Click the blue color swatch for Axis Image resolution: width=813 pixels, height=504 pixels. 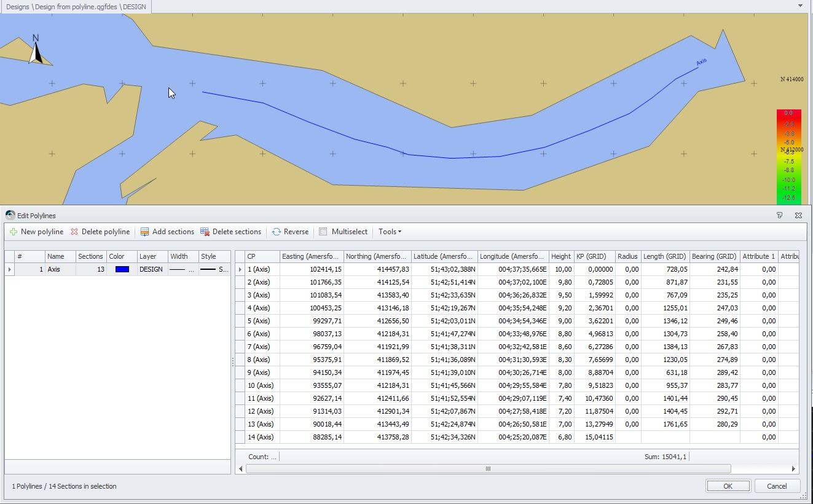(122, 269)
